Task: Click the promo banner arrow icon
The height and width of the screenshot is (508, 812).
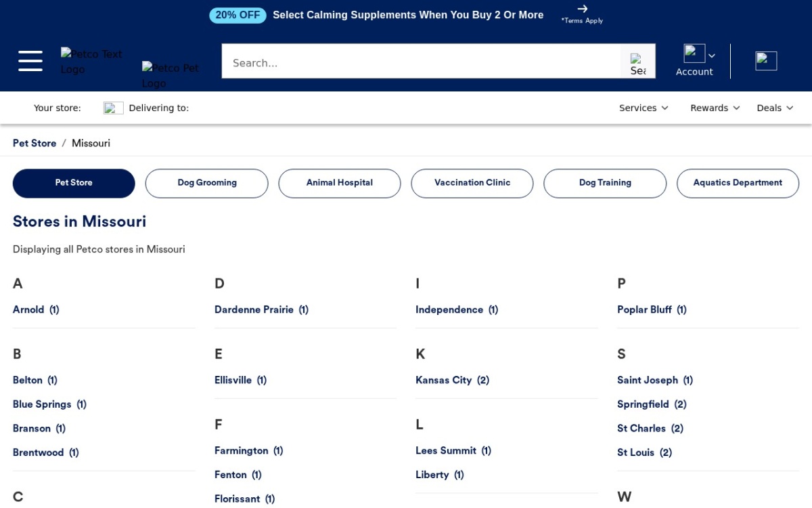Action: tap(582, 9)
